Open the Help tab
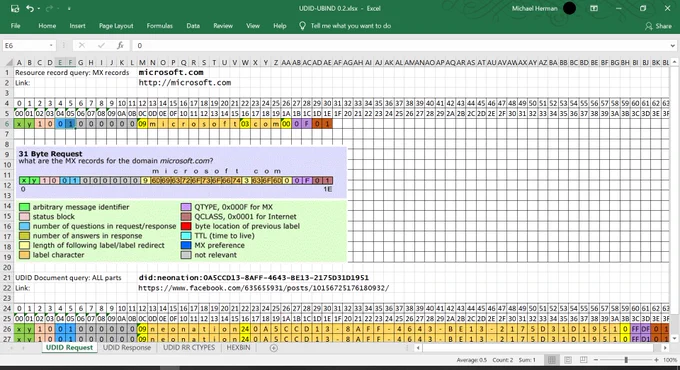680x370 pixels. pos(280,26)
